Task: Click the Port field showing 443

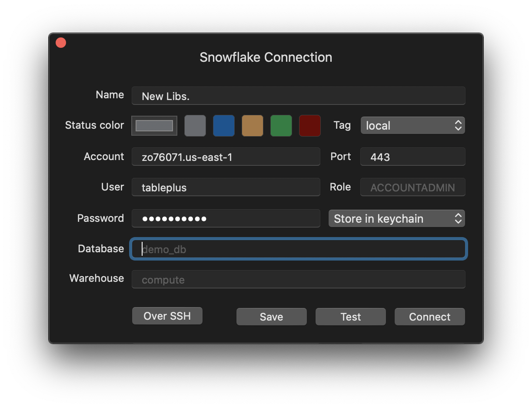Action: (x=412, y=157)
